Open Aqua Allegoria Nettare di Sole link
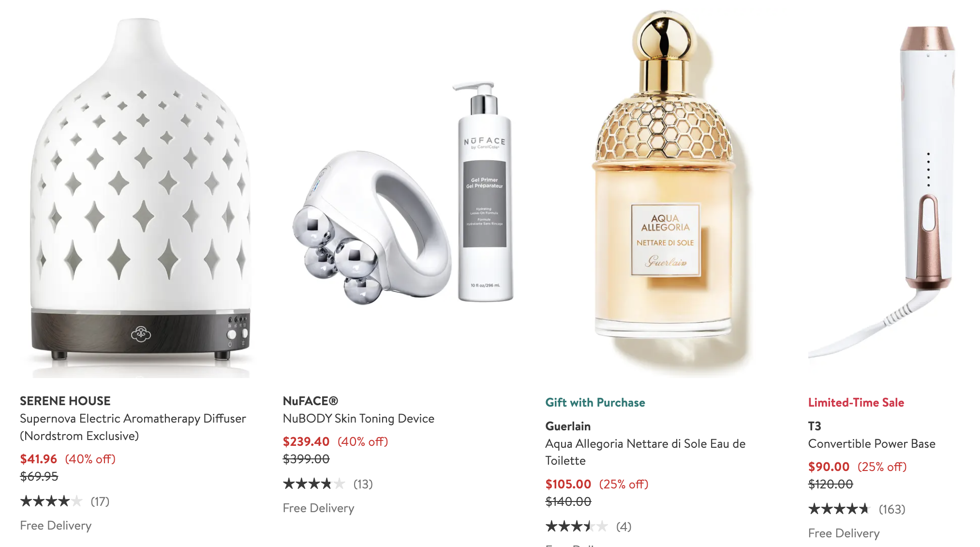 pos(645,452)
